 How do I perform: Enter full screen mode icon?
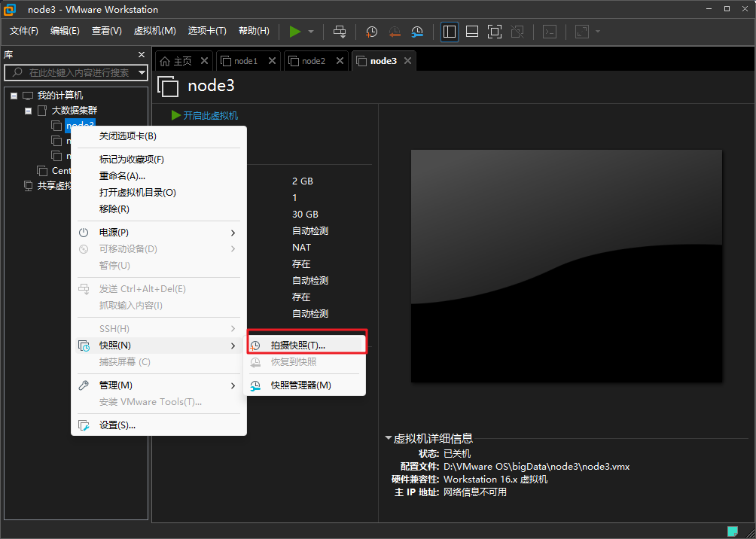(x=495, y=32)
